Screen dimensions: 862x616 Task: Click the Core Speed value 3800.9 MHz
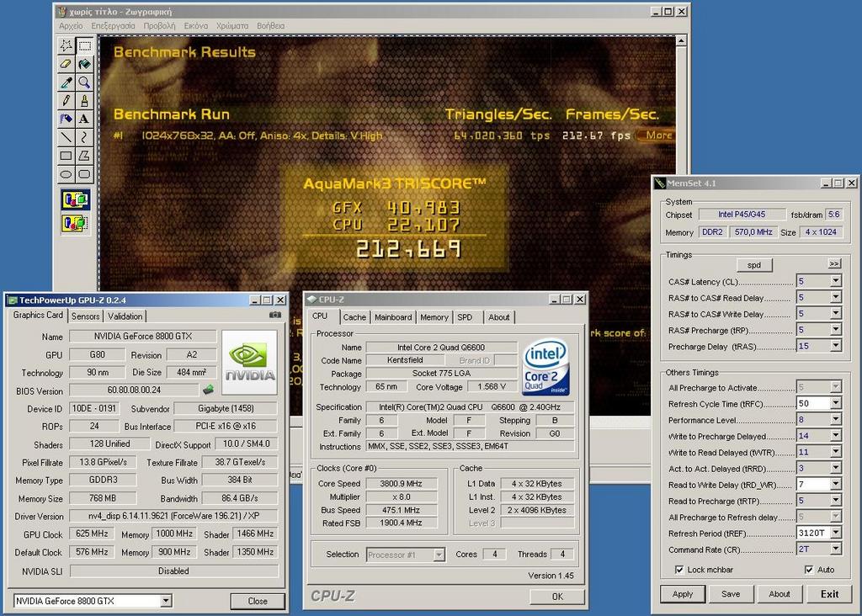(x=402, y=484)
